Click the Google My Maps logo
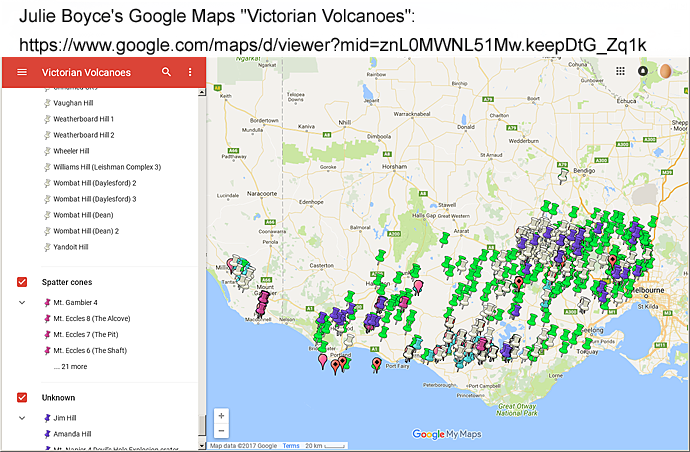 (x=447, y=434)
